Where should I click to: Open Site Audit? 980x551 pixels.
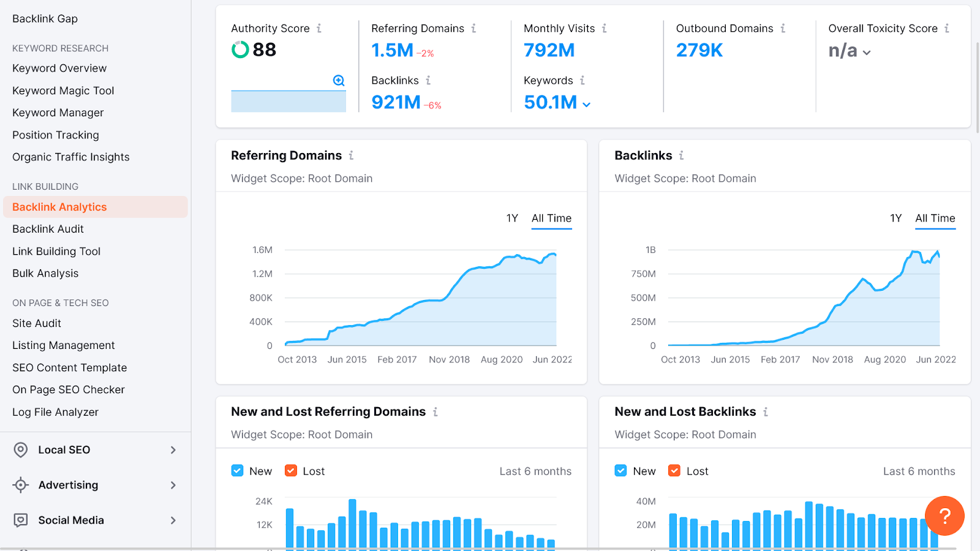point(37,323)
